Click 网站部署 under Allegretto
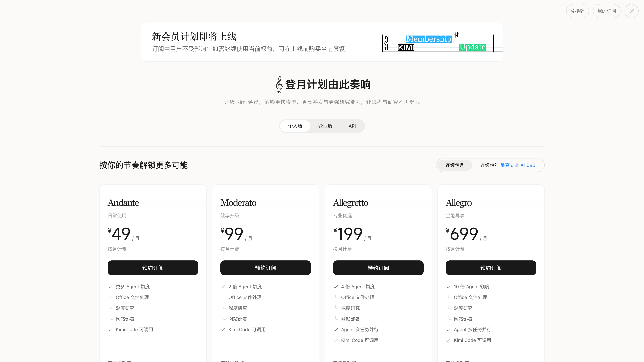Image resolution: width=644 pixels, height=362 pixels. (x=351, y=319)
